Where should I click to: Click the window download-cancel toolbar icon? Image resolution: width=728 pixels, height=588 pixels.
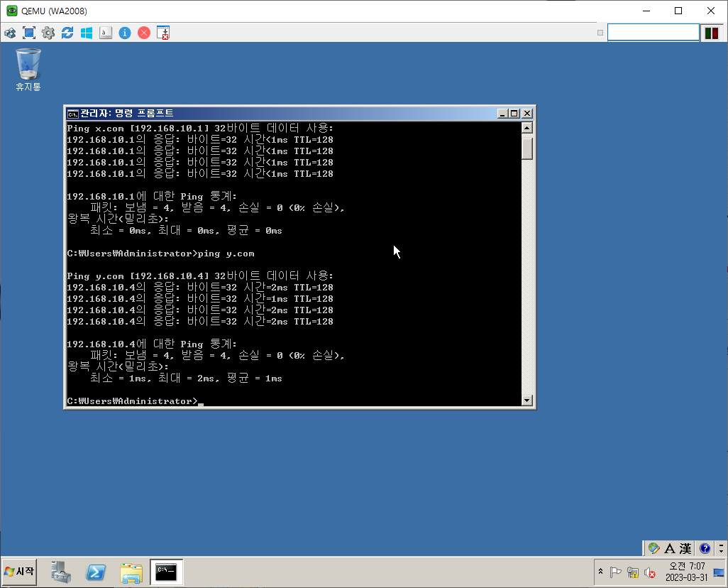click(163, 33)
